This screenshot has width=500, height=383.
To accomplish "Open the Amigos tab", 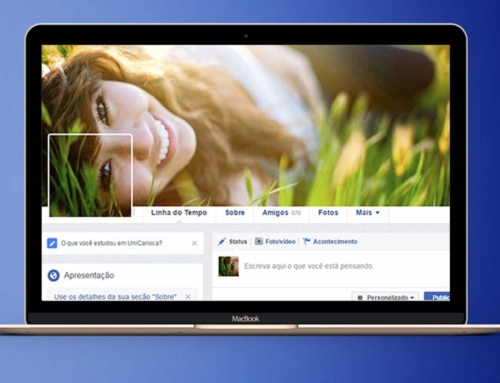I will [281, 213].
